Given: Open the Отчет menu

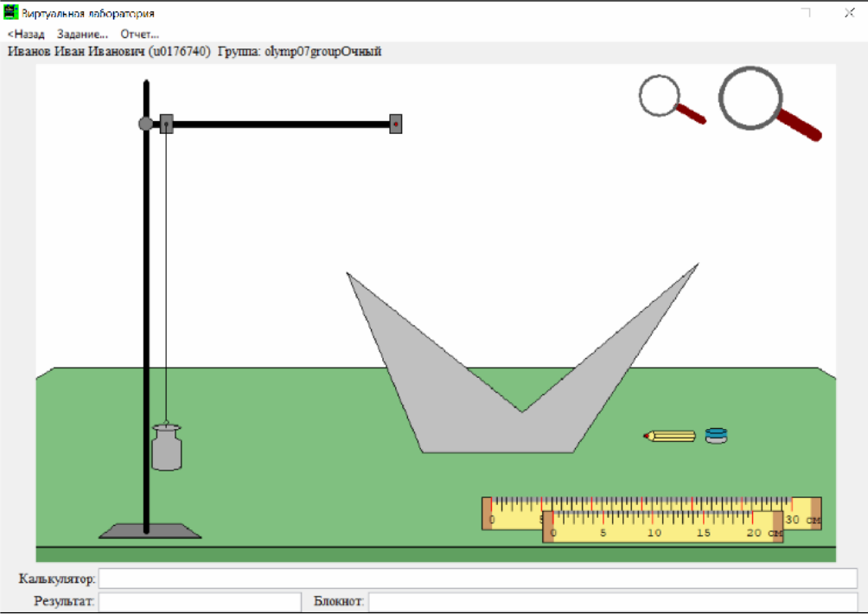Looking at the screenshot, I should [139, 35].
